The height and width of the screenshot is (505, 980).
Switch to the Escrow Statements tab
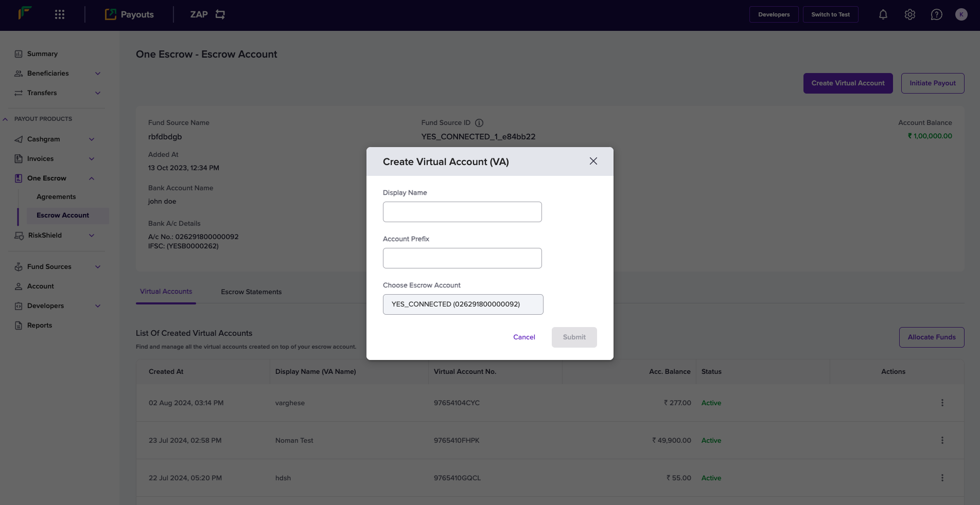pyautogui.click(x=251, y=292)
